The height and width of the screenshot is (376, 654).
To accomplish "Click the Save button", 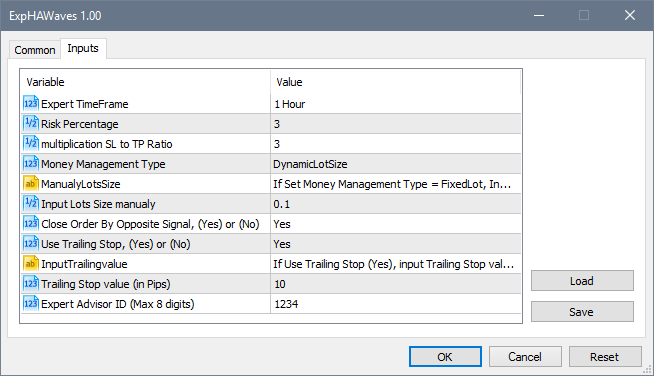I will (582, 312).
